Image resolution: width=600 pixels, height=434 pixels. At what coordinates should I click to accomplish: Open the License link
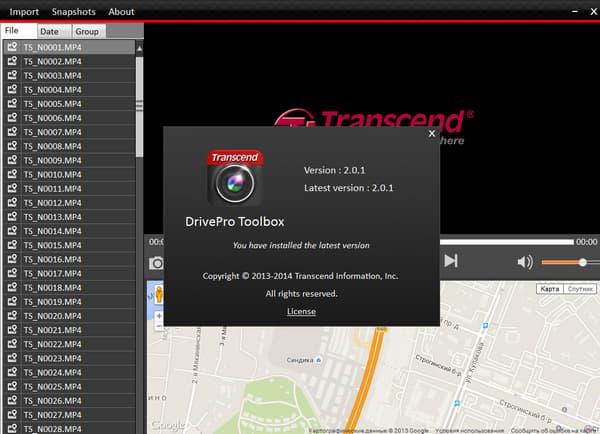point(302,312)
